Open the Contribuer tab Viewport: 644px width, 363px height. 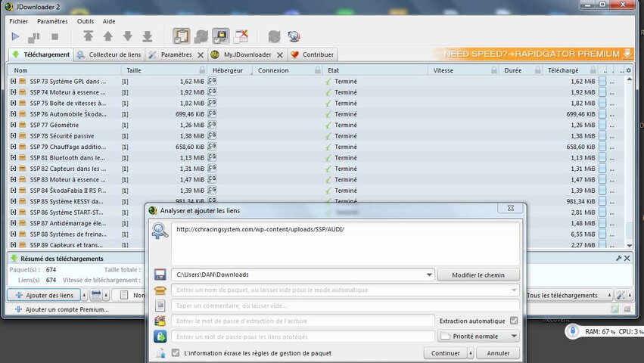click(312, 54)
